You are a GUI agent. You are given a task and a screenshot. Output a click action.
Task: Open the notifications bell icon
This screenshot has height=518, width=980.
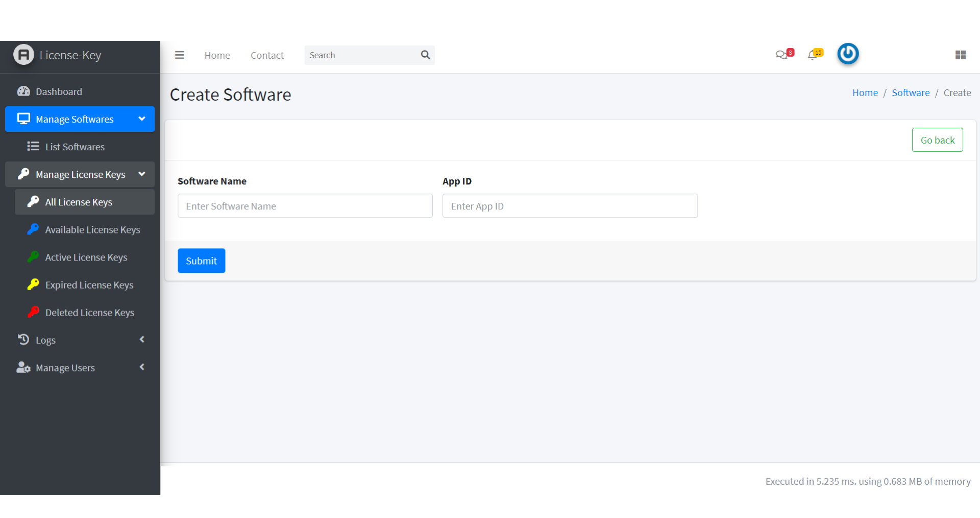tap(813, 55)
